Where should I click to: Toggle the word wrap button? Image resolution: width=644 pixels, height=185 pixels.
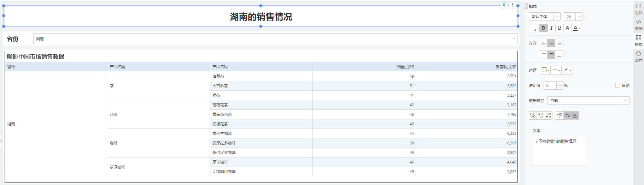(x=567, y=115)
